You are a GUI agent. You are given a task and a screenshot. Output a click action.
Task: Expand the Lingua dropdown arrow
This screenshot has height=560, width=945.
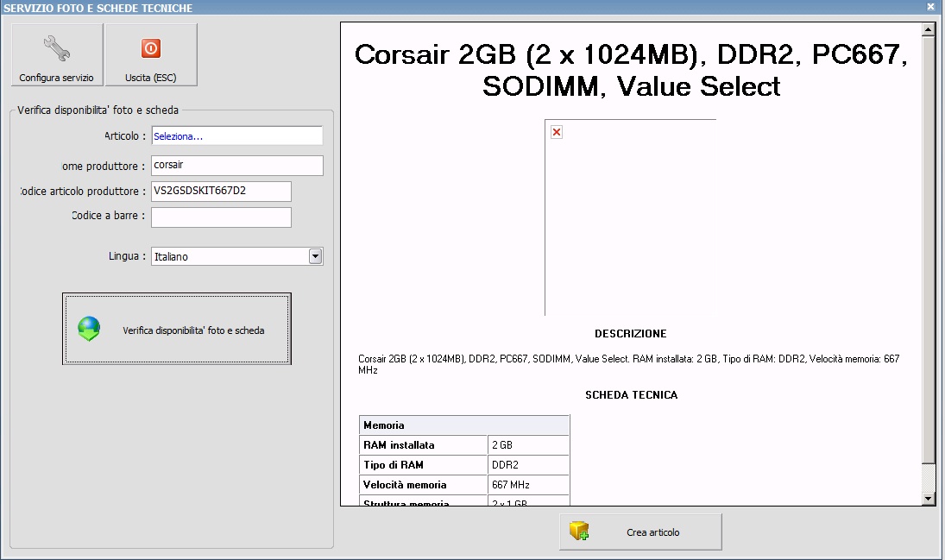pos(315,256)
